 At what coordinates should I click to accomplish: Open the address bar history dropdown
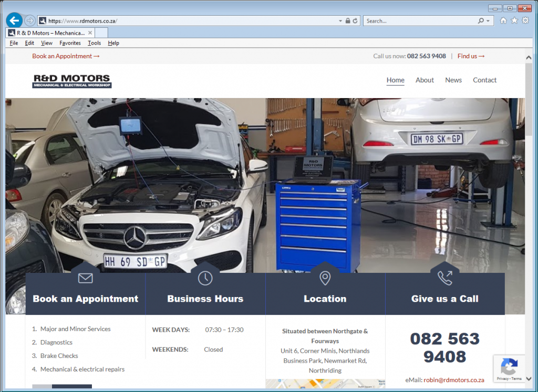[340, 20]
